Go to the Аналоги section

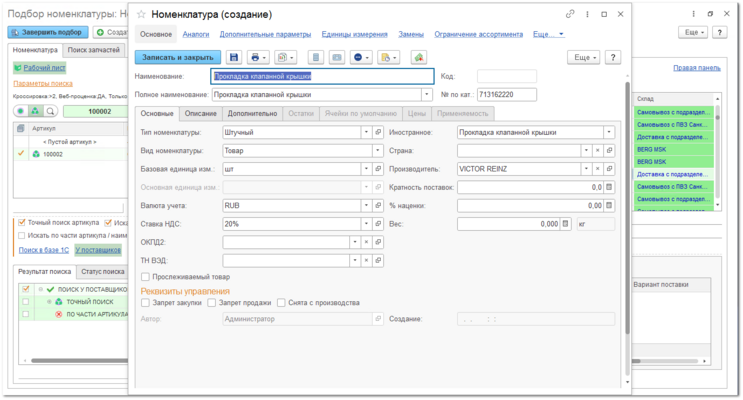click(x=196, y=34)
